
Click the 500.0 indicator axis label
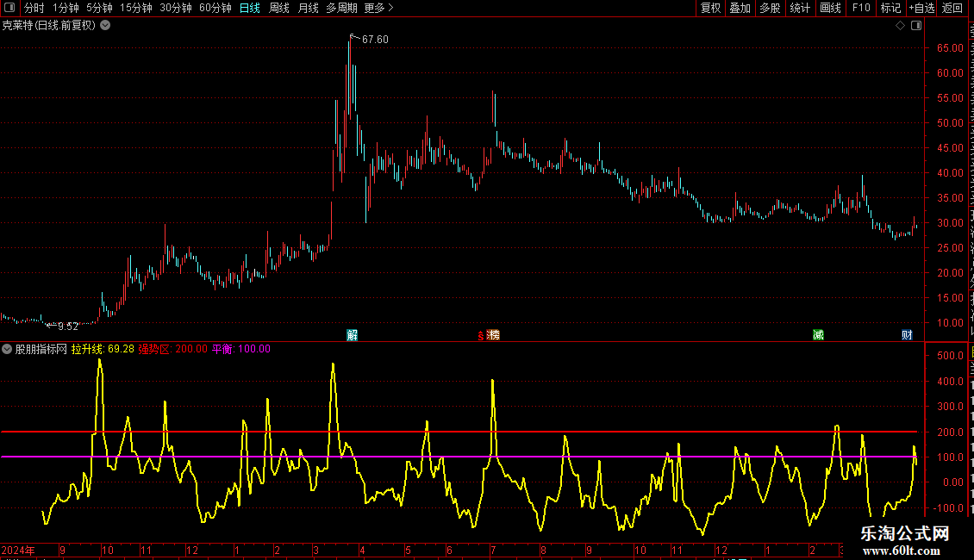click(951, 356)
